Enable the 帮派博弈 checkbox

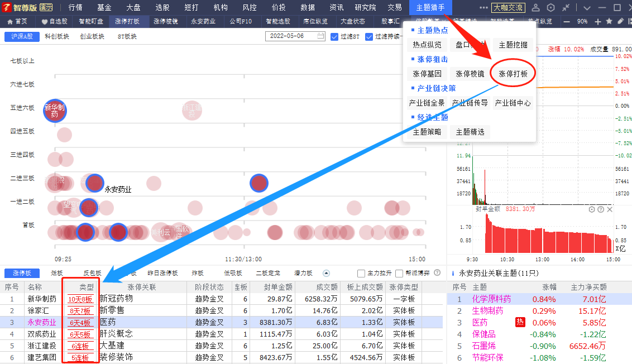[x=399, y=274]
